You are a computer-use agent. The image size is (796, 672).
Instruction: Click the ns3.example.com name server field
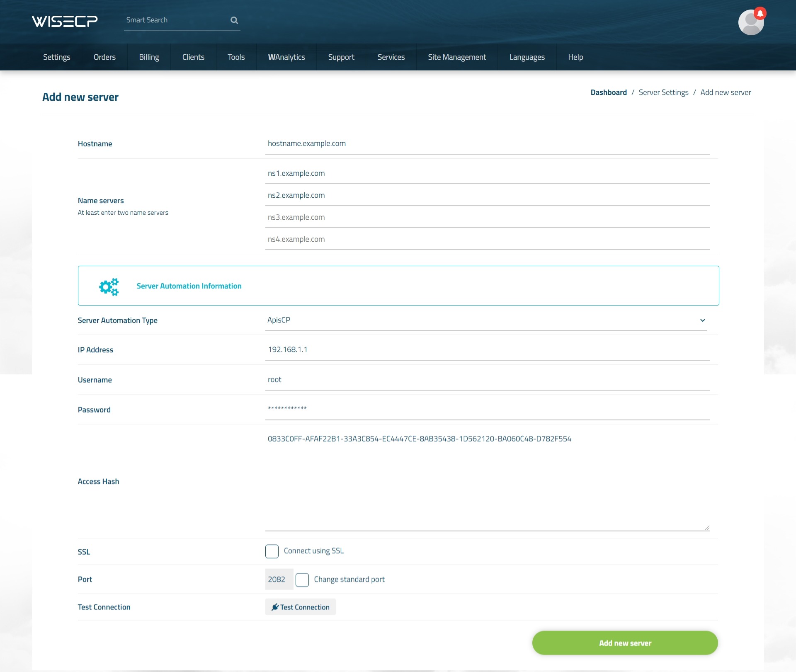pyautogui.click(x=487, y=218)
